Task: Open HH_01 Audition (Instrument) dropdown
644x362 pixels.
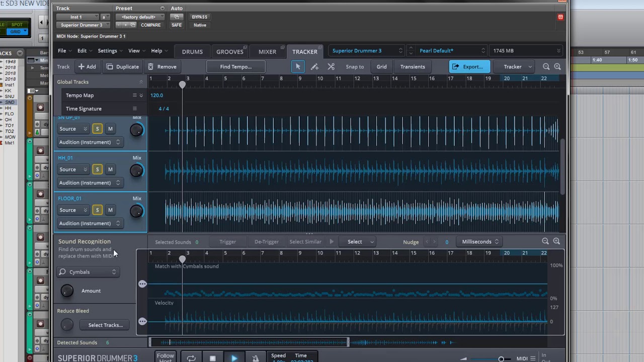Action: [90, 183]
